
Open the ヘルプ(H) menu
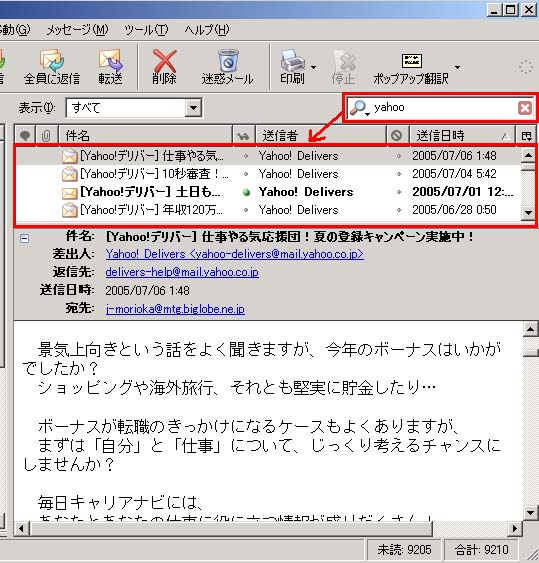coord(206,29)
